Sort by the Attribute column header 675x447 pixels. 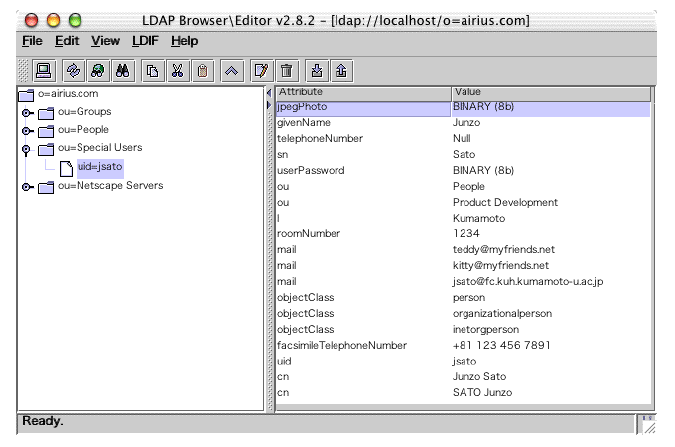click(x=363, y=93)
